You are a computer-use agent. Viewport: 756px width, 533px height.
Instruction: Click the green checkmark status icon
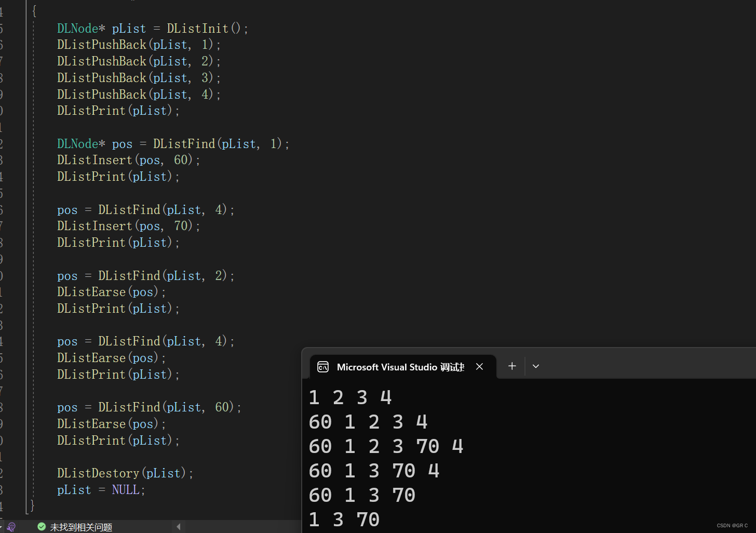tap(42, 527)
